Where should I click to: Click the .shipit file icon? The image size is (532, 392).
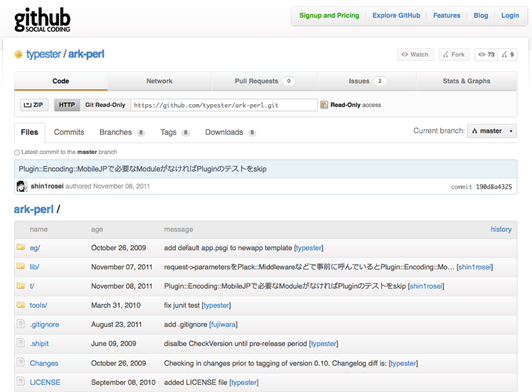21,343
